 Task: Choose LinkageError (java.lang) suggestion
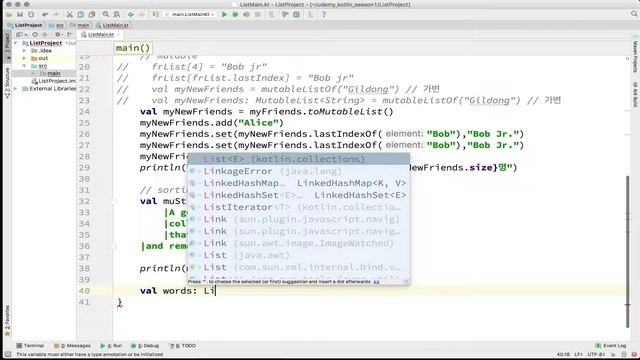(299, 171)
